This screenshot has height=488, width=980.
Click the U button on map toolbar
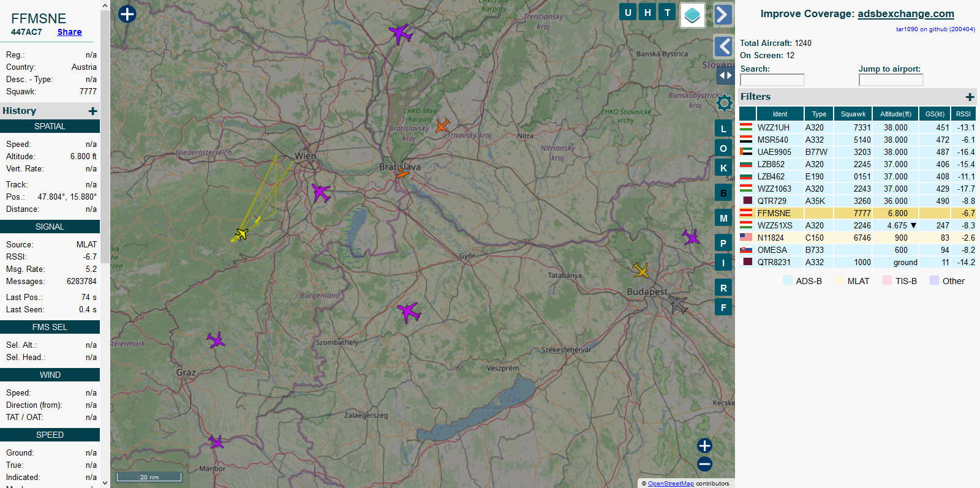point(628,12)
